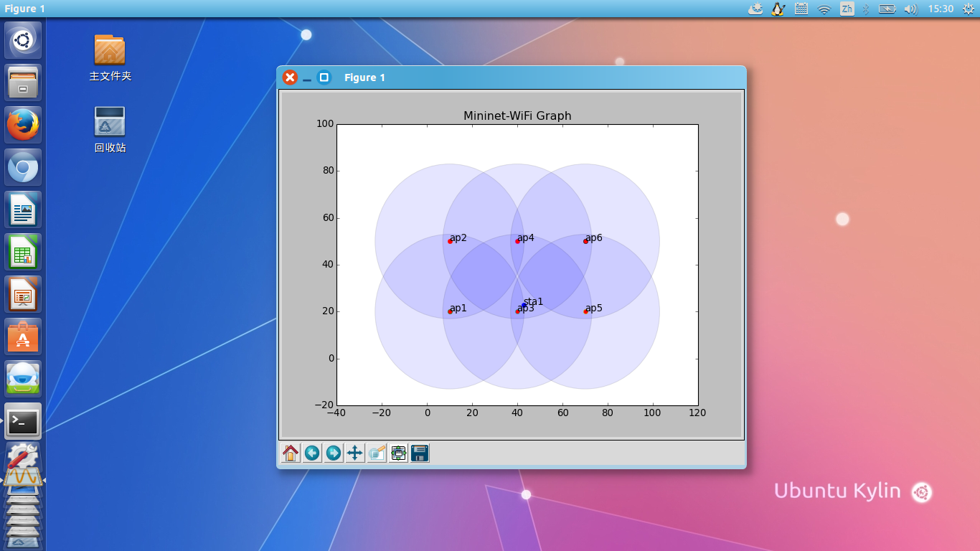Click the y-axis tick label −20

[324, 405]
